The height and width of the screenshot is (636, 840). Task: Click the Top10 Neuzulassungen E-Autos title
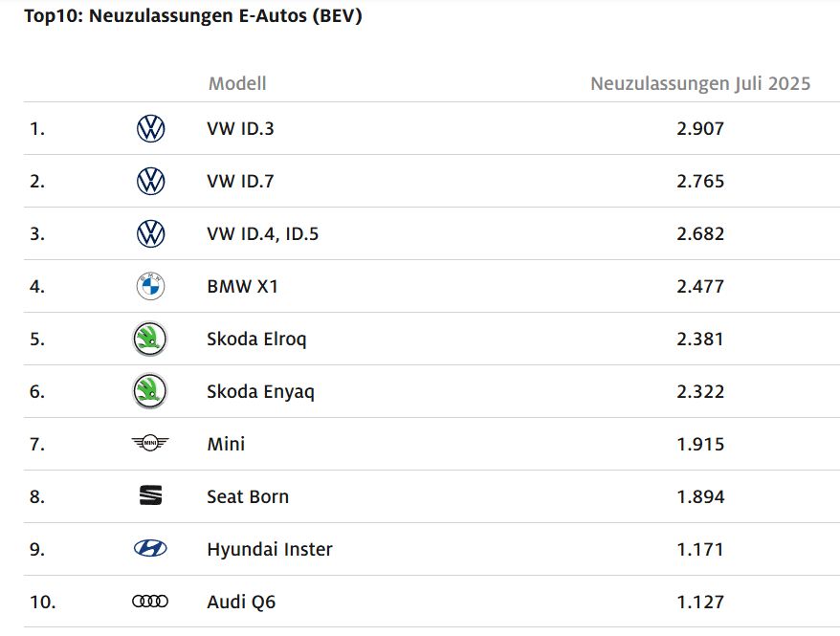193,15
